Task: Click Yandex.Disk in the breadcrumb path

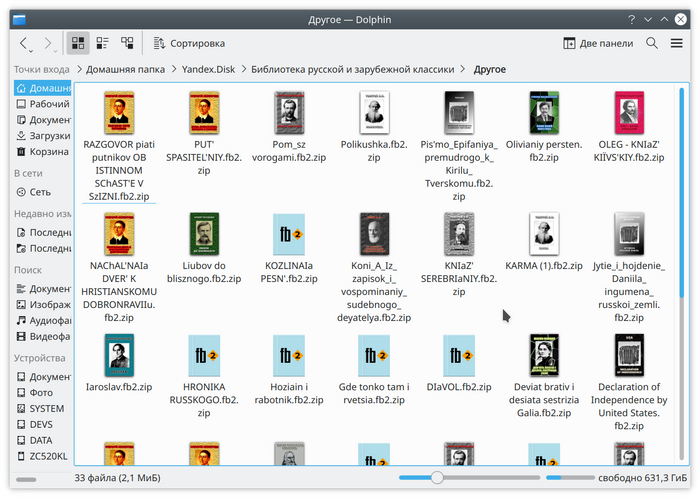Action: (208, 69)
